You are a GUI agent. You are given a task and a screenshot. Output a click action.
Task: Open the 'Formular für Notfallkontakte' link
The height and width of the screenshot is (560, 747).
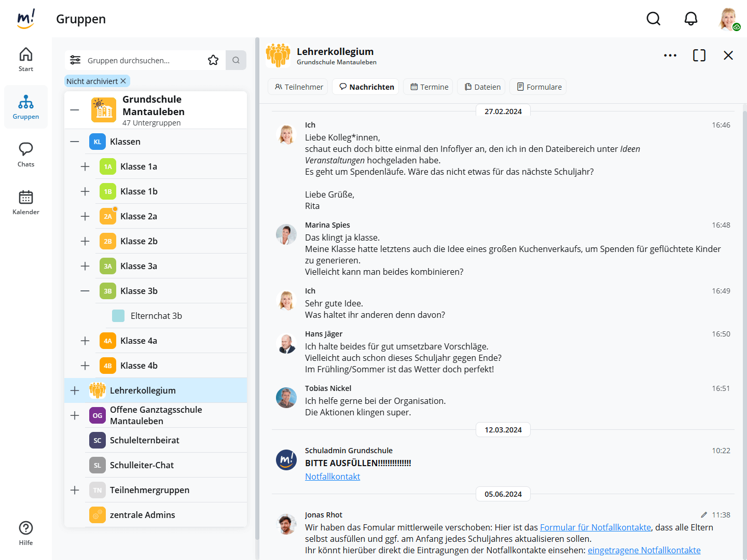595,527
